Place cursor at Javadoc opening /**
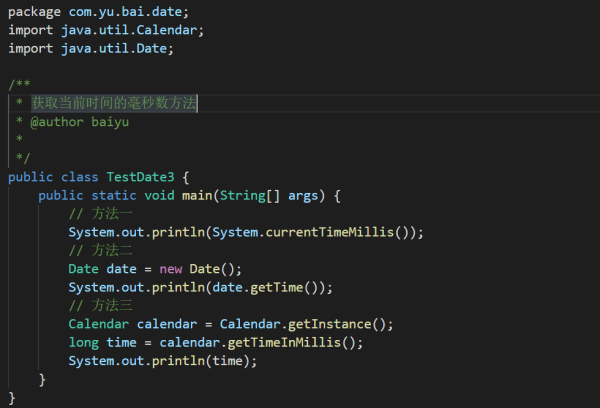Image resolution: width=600 pixels, height=408 pixels. [x=19, y=84]
